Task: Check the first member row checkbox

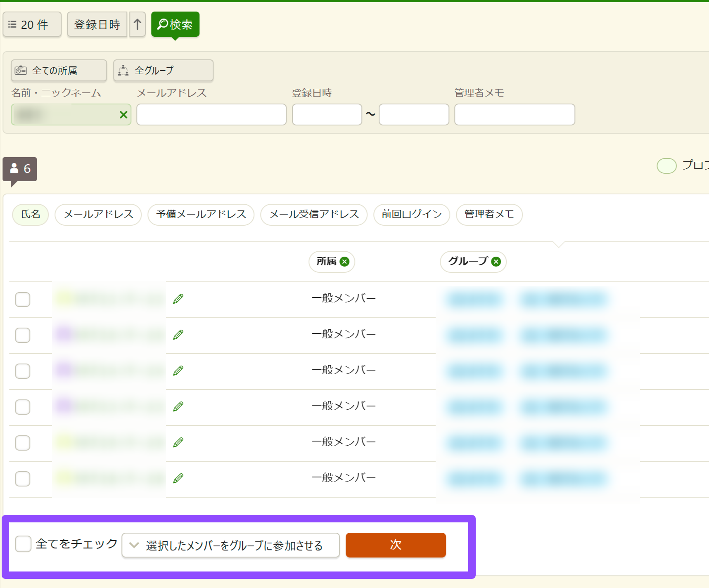Action: click(x=23, y=299)
